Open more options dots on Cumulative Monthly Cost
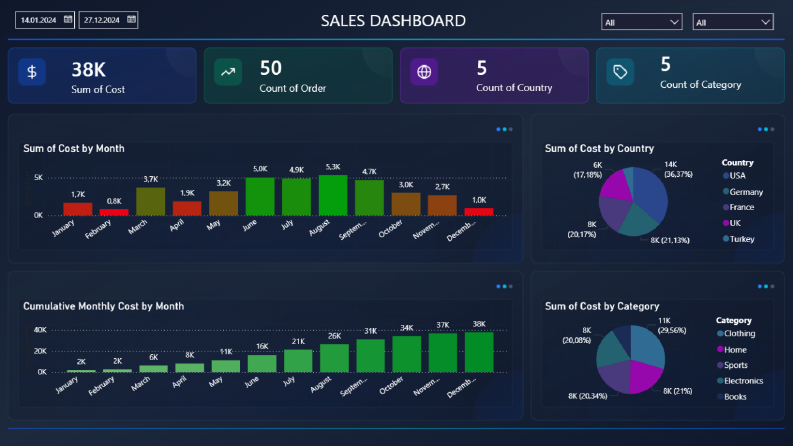Screen dimensions: 793x446 [504, 287]
